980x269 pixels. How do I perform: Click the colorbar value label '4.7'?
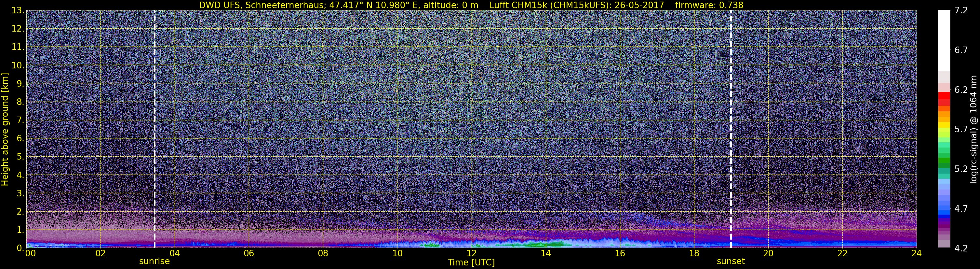click(x=961, y=209)
